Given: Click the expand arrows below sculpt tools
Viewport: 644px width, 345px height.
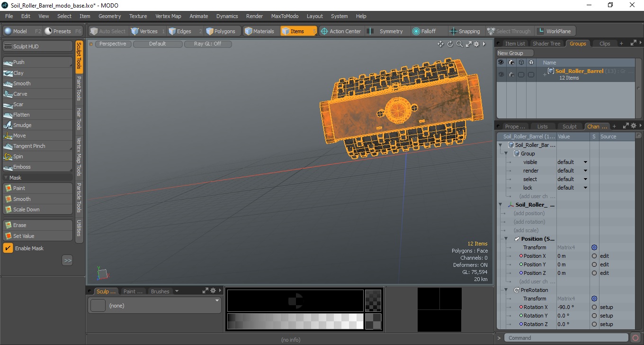Looking at the screenshot, I should pos(67,260).
